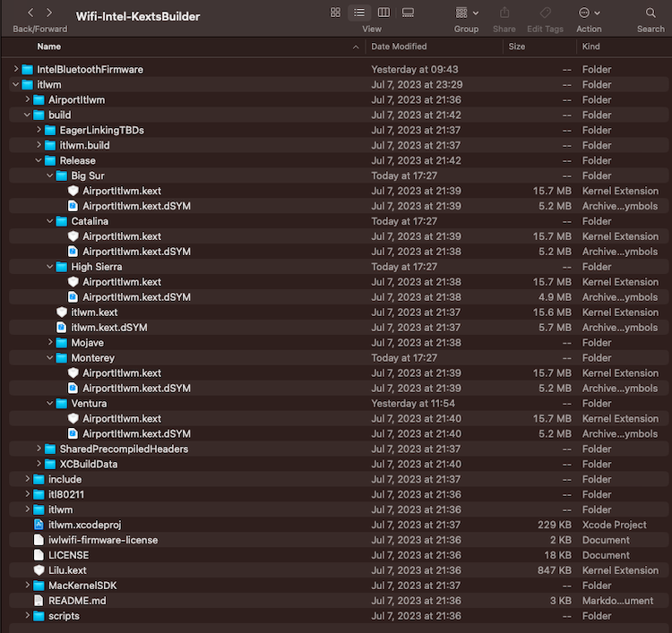Open the Group options menu
672x633 pixels.
466,13
